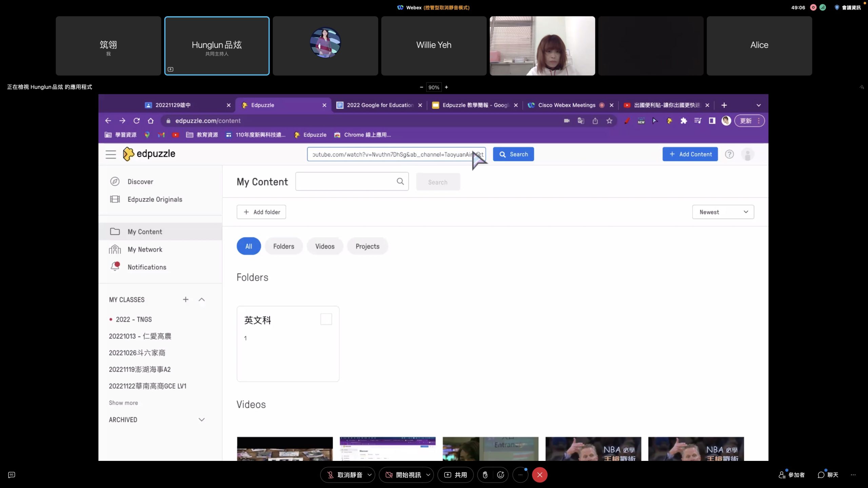Click the Add folder button

pyautogui.click(x=261, y=212)
